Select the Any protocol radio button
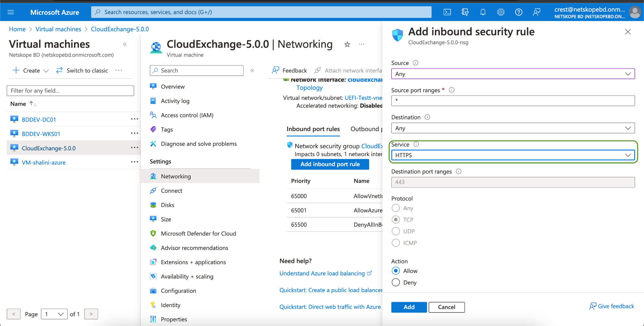The width and height of the screenshot is (644, 326). coord(396,208)
